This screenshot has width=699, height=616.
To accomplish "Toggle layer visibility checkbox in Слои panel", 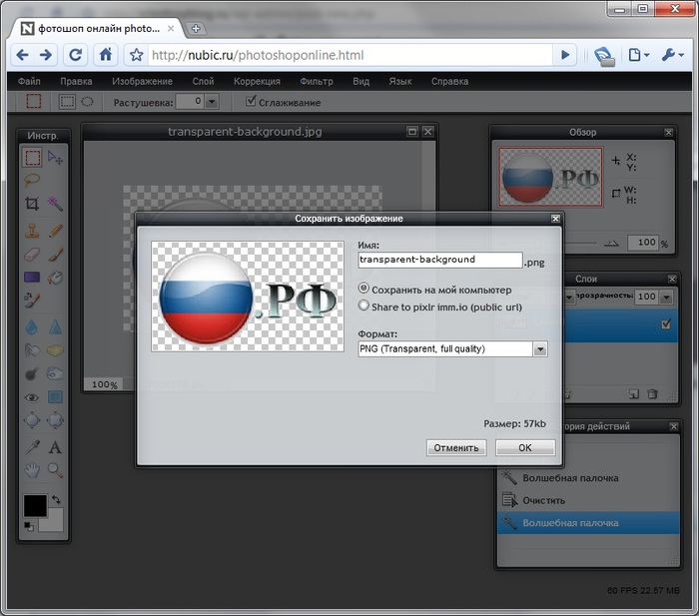I will coord(666,324).
